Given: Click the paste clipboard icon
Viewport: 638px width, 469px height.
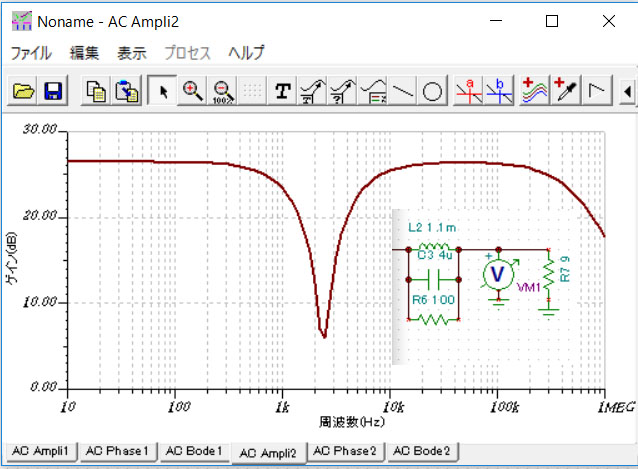Looking at the screenshot, I should 127,91.
